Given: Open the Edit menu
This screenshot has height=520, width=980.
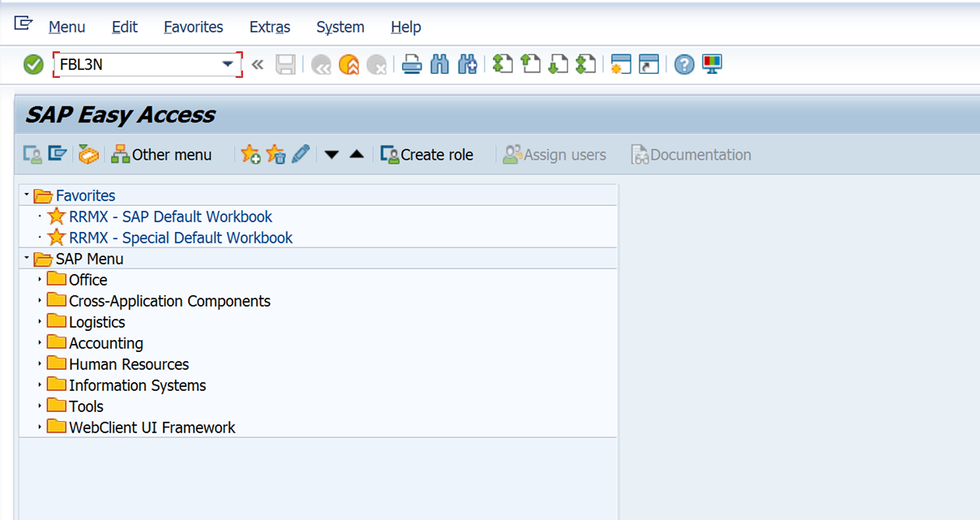Looking at the screenshot, I should pos(125,27).
